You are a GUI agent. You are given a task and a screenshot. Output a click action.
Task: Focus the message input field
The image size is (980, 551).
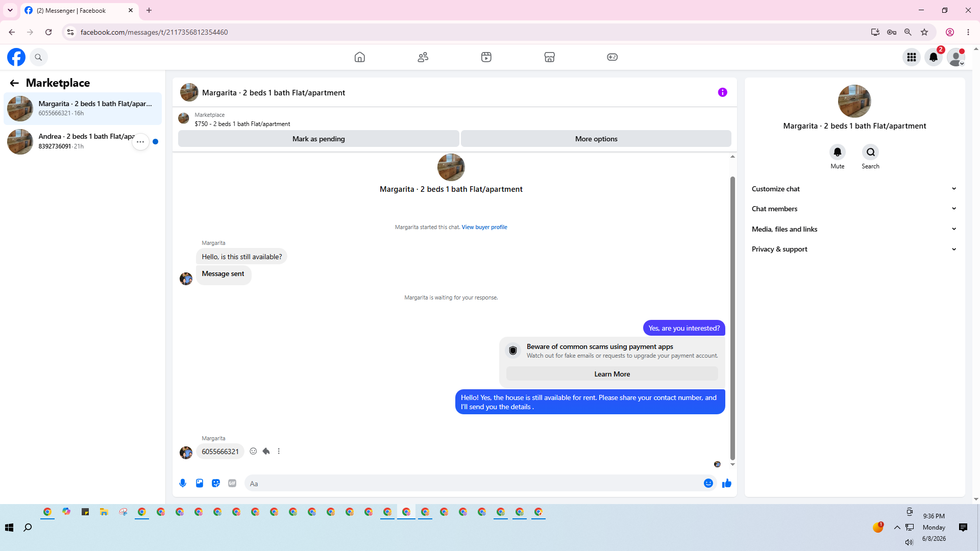point(475,483)
